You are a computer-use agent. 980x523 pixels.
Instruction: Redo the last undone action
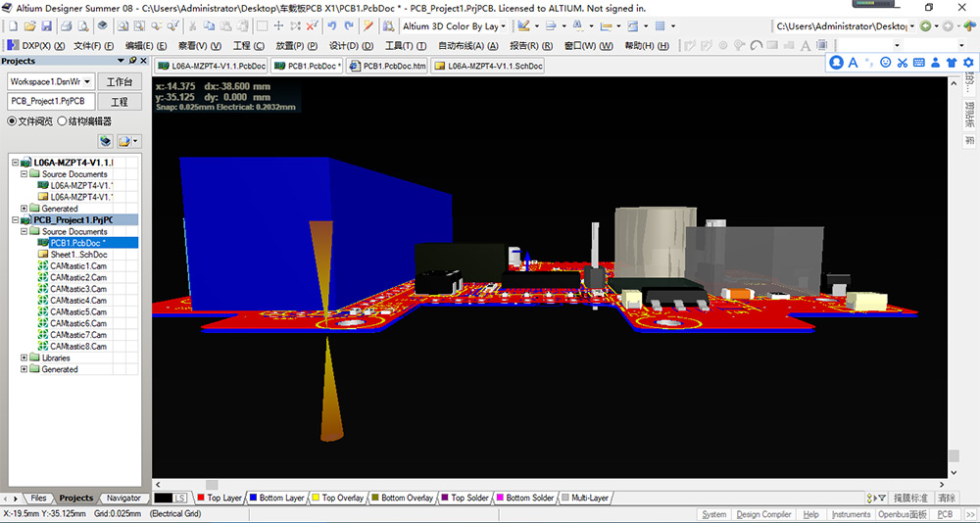[349, 26]
